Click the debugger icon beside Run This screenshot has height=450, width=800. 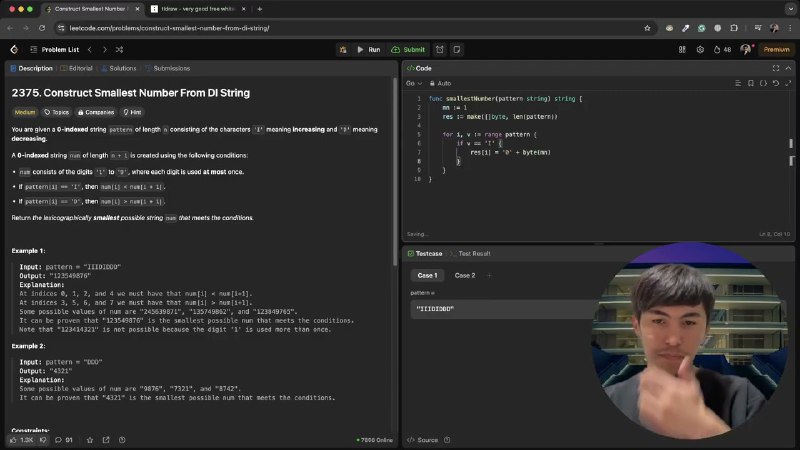[343, 49]
